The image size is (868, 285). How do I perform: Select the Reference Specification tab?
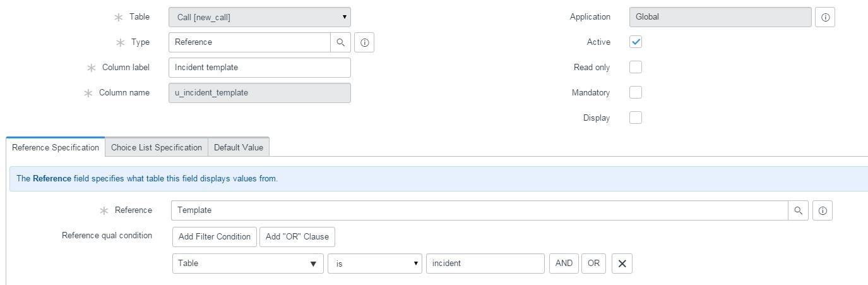tap(56, 147)
